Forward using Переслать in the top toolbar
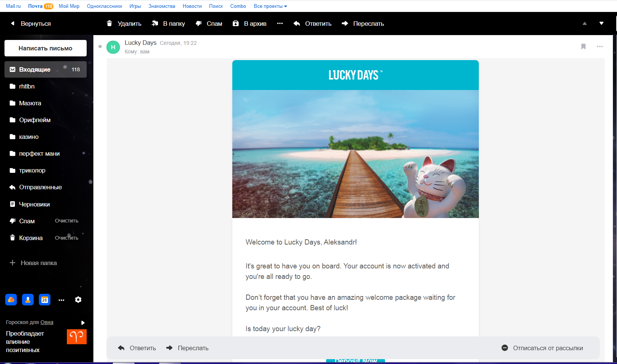This screenshot has height=364, width=617. click(363, 24)
